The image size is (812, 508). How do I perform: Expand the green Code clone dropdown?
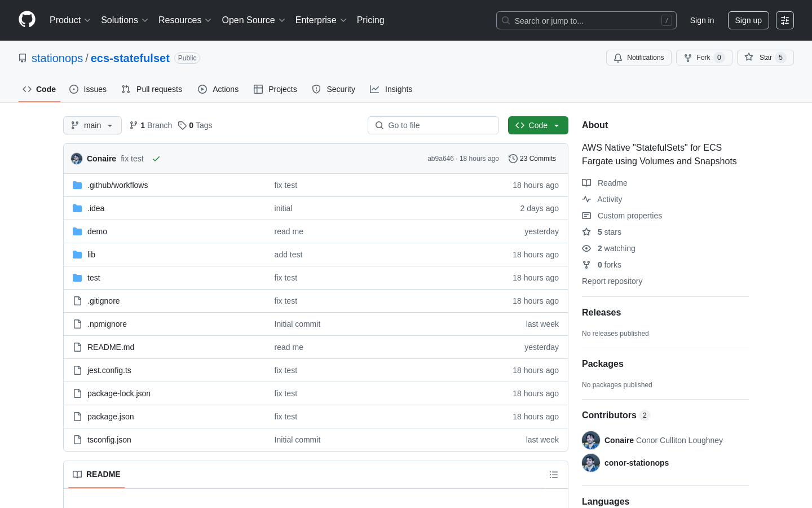pos(538,125)
